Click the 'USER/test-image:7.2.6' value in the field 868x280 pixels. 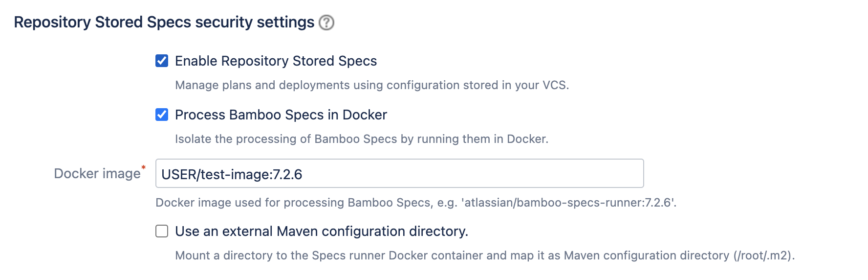[232, 174]
